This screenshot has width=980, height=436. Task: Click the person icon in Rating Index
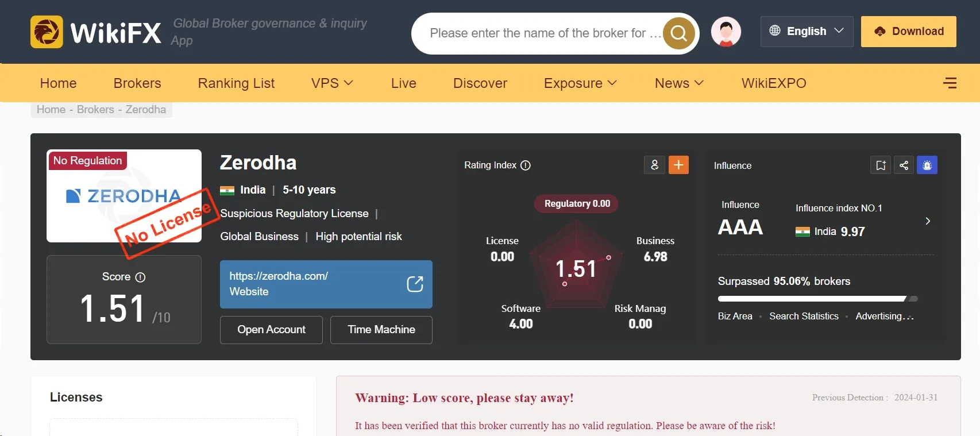pos(654,165)
